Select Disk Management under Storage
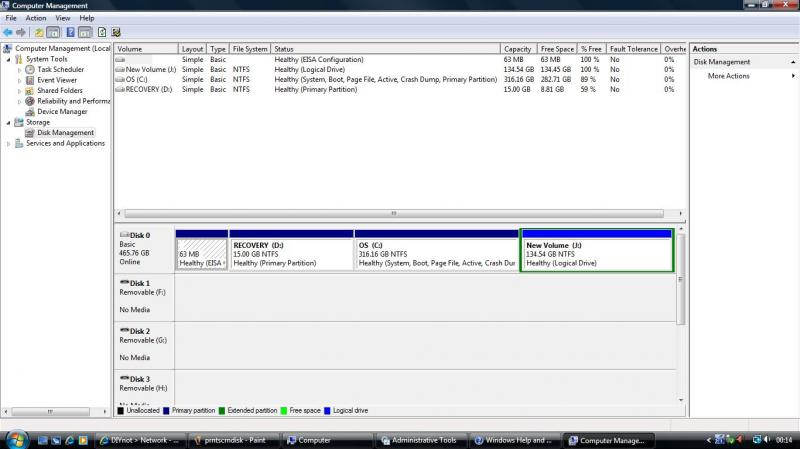 coord(65,133)
